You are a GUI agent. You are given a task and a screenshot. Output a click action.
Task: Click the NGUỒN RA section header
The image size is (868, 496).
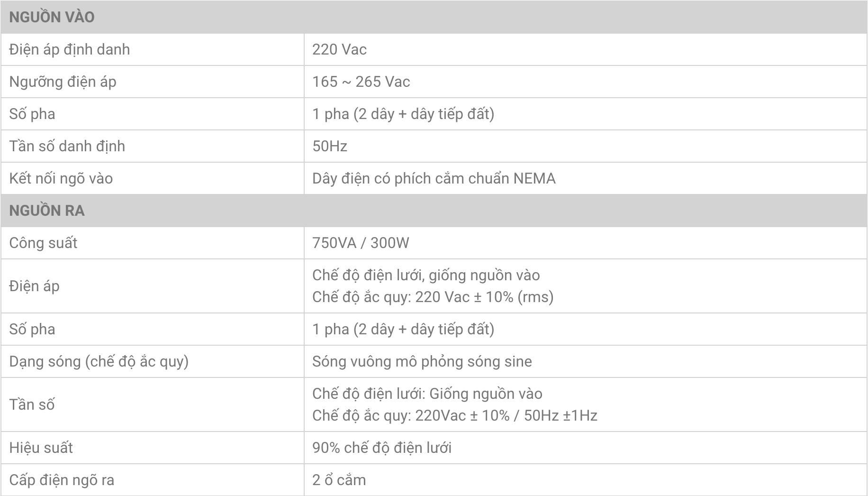(47, 211)
